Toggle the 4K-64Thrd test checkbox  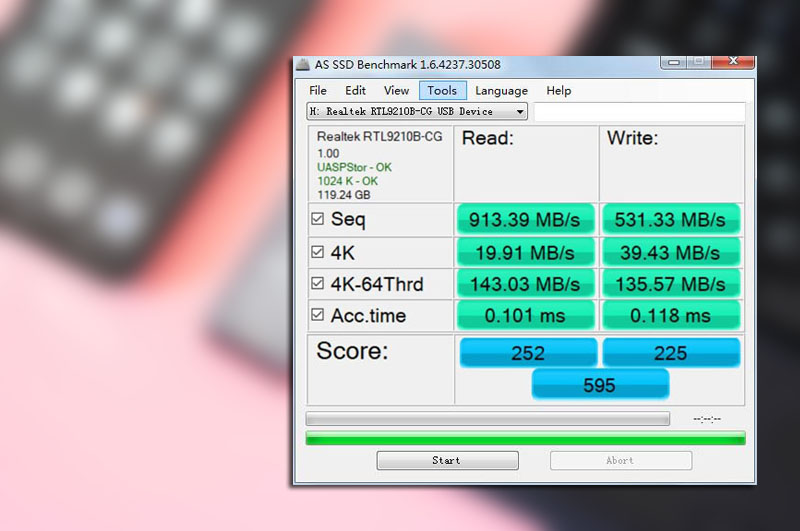click(317, 283)
